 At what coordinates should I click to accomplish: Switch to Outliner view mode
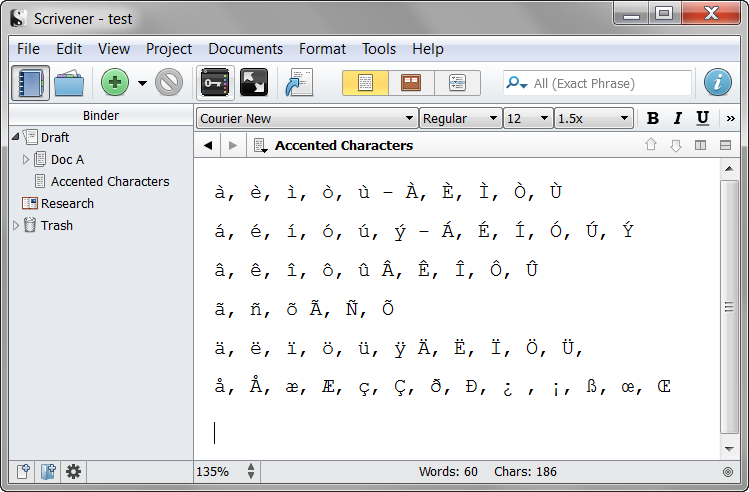(457, 83)
